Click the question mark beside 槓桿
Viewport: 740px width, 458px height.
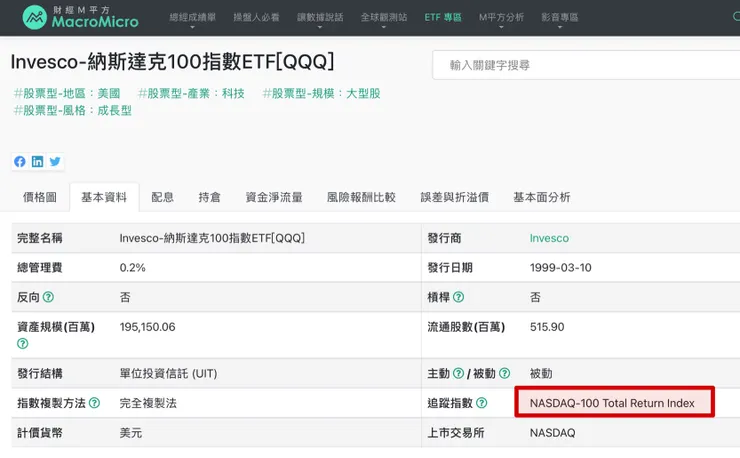458,297
